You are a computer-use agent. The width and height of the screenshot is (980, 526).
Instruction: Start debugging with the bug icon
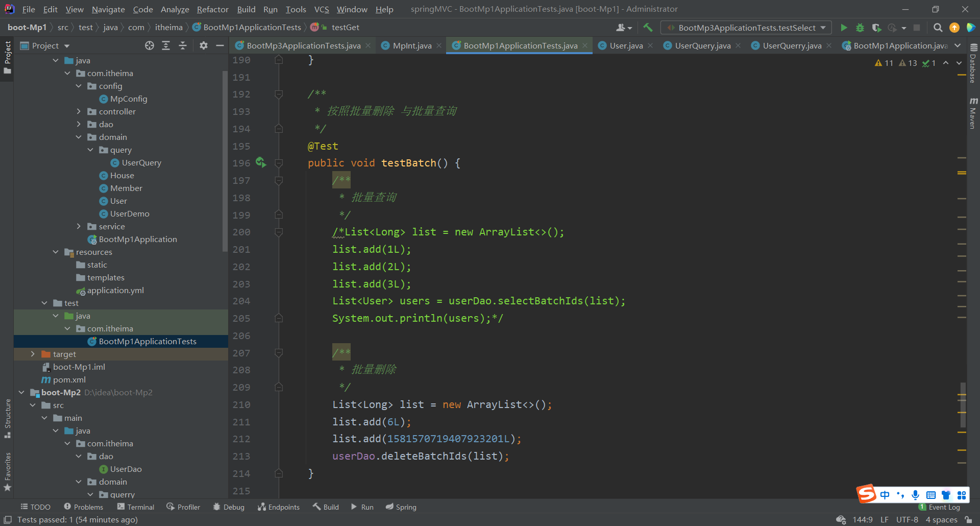point(860,28)
